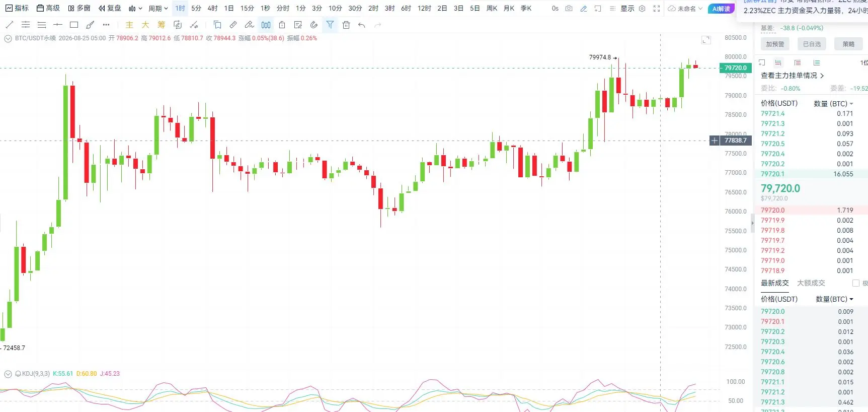Select the trend line drawing tool
The height and width of the screenshot is (412, 868).
(10, 24)
